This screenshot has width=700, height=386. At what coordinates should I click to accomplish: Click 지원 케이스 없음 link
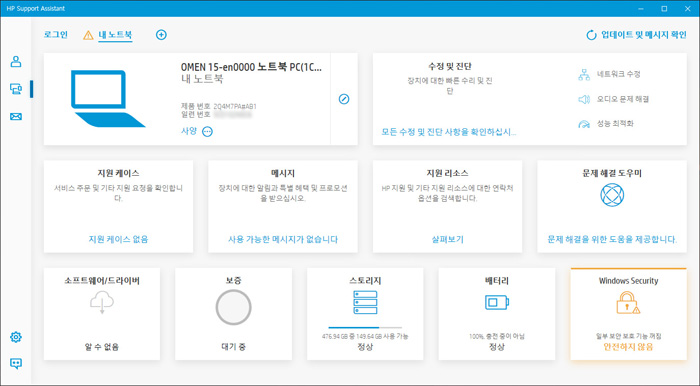click(x=118, y=240)
